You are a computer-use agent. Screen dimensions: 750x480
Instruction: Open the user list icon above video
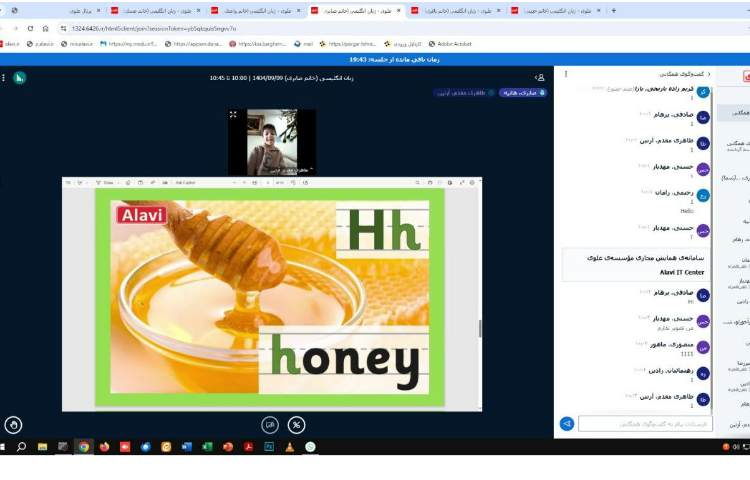tap(540, 77)
